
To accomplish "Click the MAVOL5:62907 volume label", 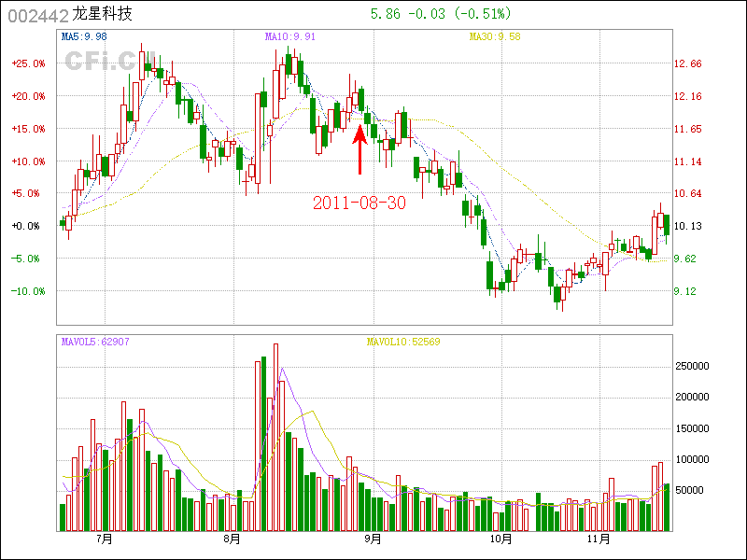I will [x=95, y=342].
